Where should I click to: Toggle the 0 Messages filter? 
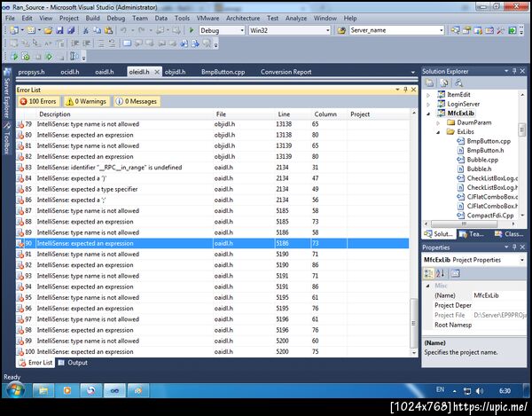137,101
